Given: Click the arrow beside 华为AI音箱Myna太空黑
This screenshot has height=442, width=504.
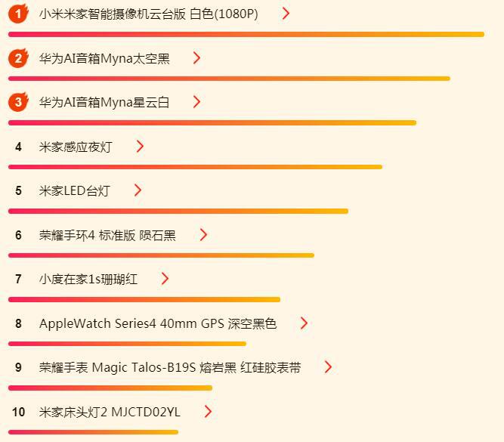Looking at the screenshot, I should 196,58.
